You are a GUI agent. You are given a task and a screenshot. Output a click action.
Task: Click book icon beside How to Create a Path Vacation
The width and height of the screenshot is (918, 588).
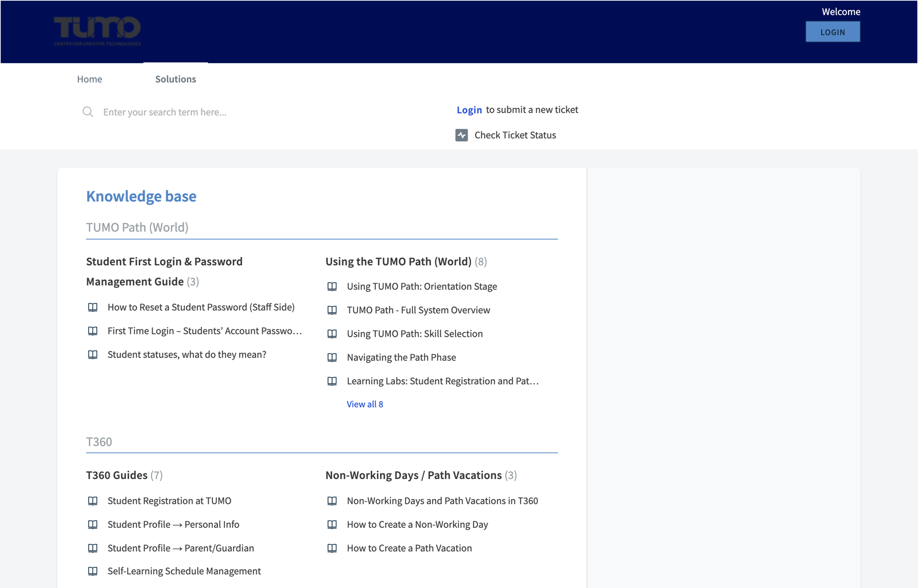click(x=332, y=548)
